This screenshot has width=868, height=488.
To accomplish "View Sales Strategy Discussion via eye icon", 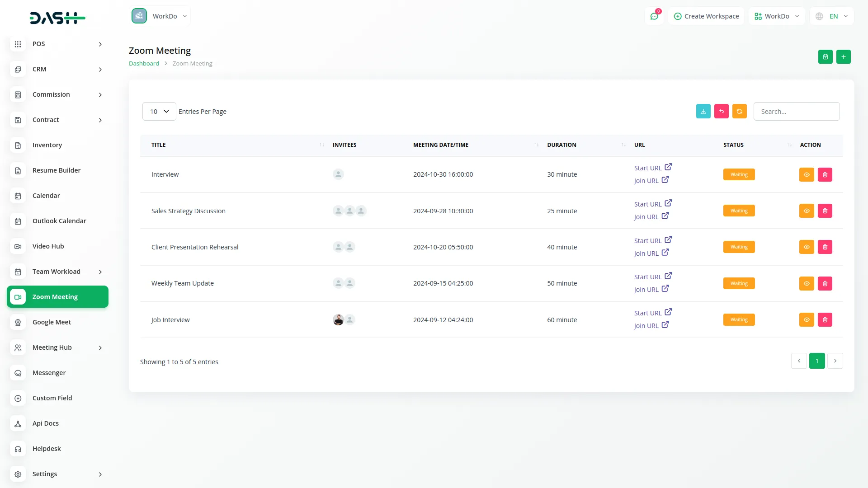I will tap(807, 211).
